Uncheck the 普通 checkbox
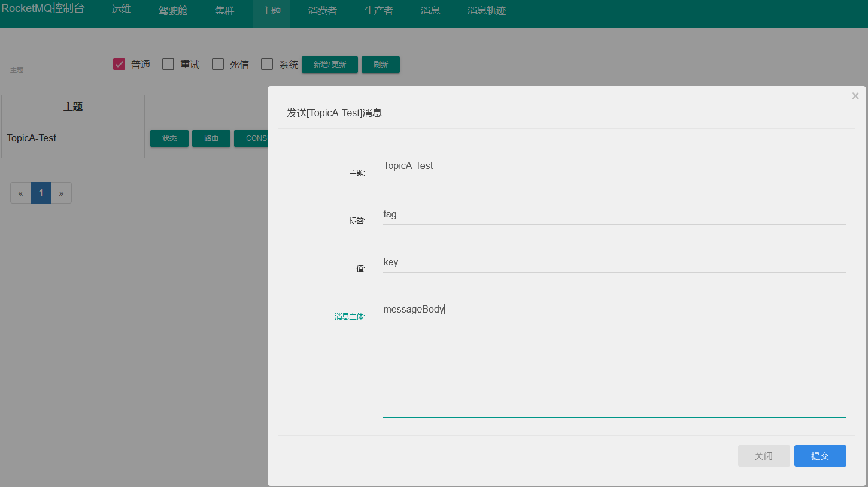The height and width of the screenshot is (487, 868). pyautogui.click(x=119, y=64)
